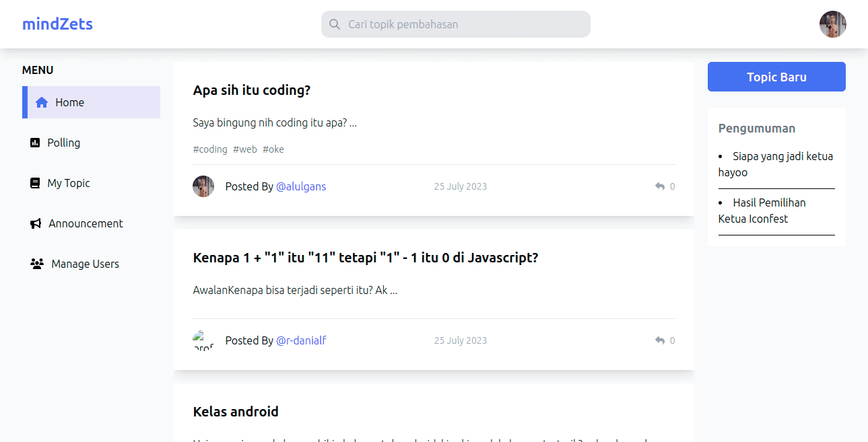Click reply arrow on coding post
Viewport: 868px width, 442px height.
pos(660,186)
